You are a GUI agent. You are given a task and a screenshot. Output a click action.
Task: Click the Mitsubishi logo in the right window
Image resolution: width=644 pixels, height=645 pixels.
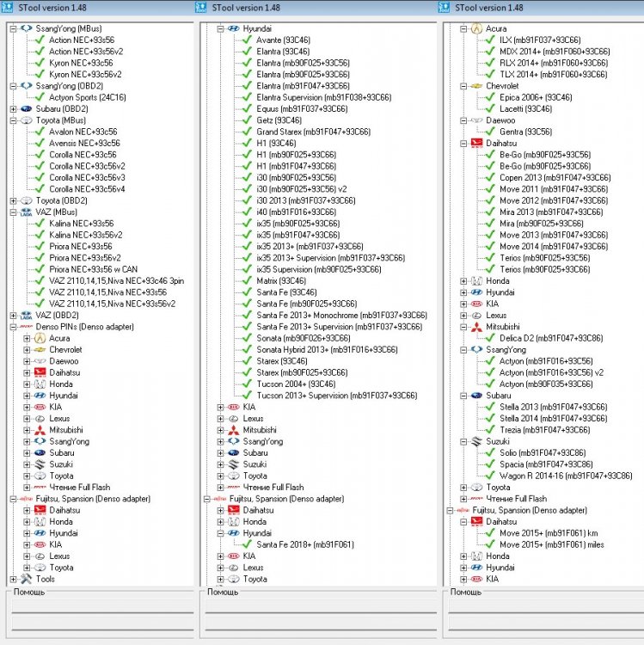[476, 327]
